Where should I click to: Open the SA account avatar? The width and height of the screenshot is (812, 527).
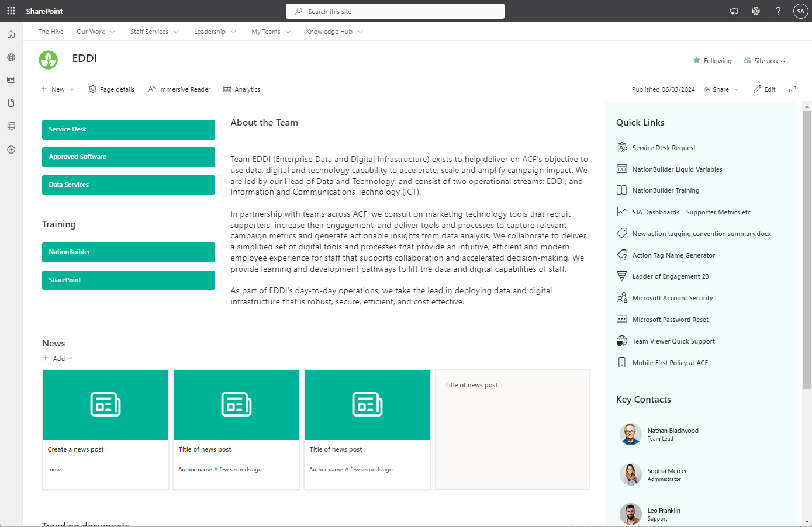(801, 11)
